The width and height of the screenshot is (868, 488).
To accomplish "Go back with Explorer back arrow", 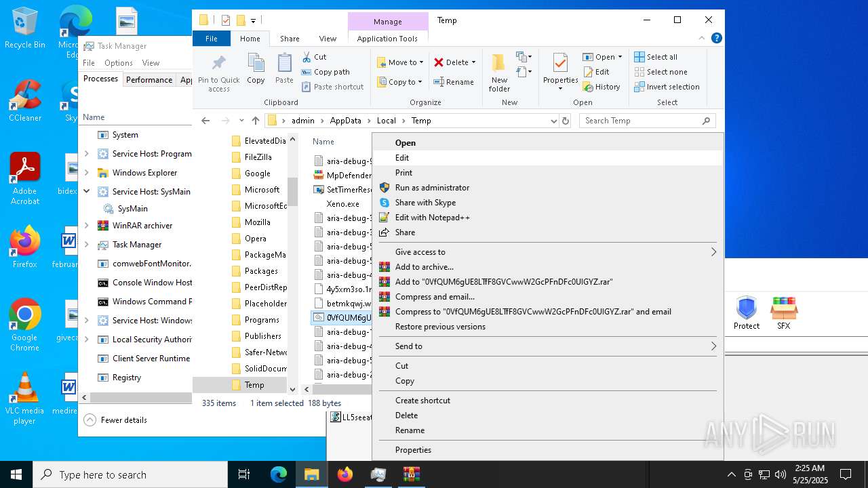I will click(x=205, y=121).
